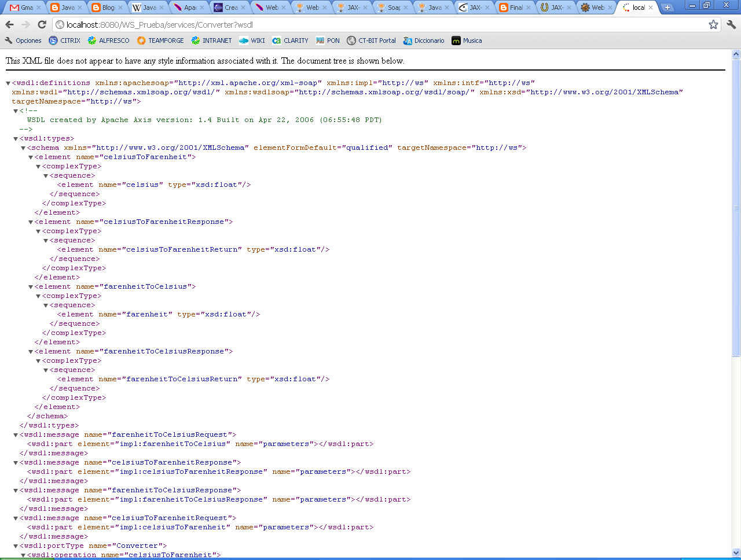Click the element name="farenheit" line
This screenshot has width=741, height=560.
(x=159, y=315)
